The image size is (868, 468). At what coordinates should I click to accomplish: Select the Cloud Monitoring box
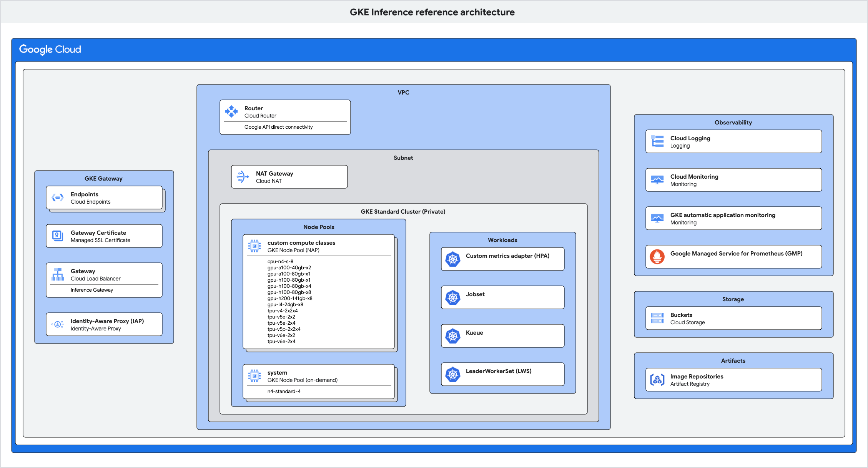click(x=733, y=180)
